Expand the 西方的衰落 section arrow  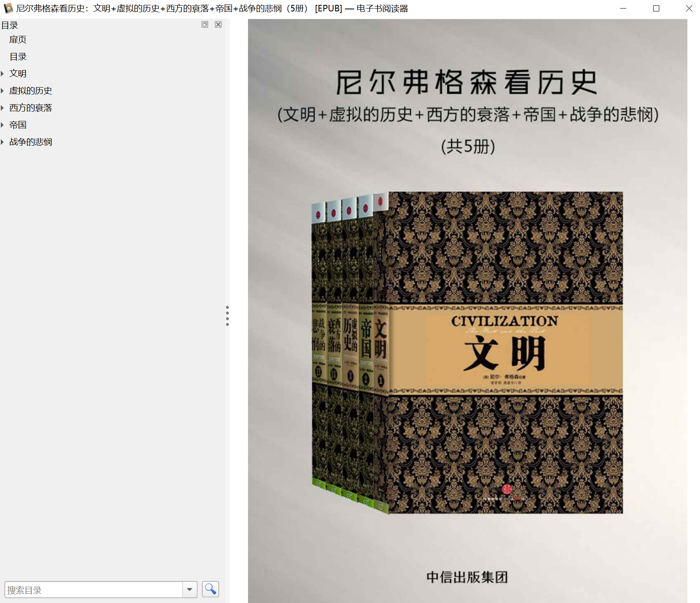(x=2, y=108)
